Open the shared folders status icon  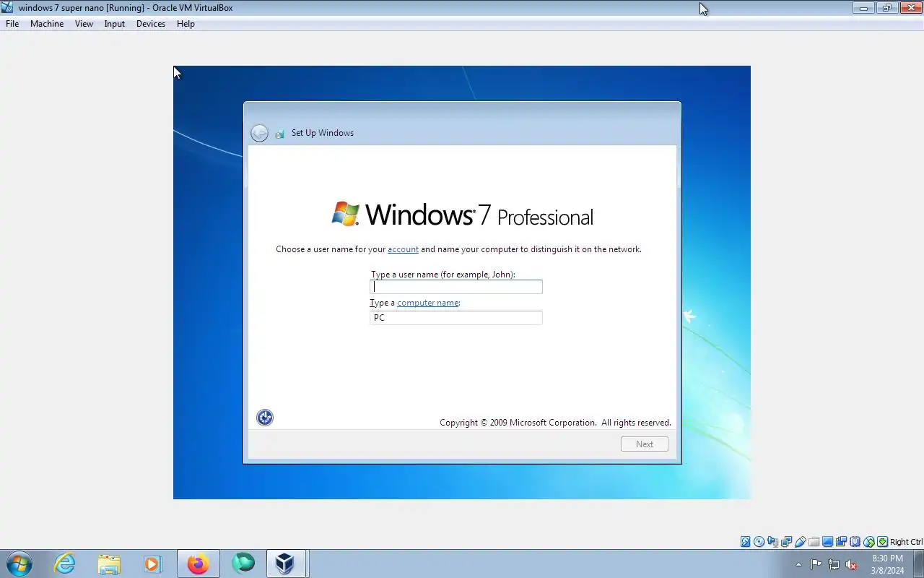click(x=814, y=542)
